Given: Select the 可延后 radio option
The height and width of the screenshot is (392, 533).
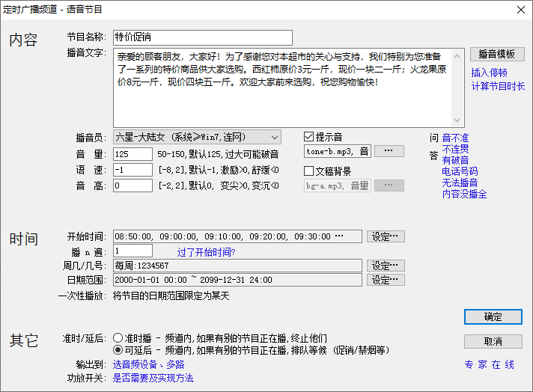Looking at the screenshot, I should point(118,349).
